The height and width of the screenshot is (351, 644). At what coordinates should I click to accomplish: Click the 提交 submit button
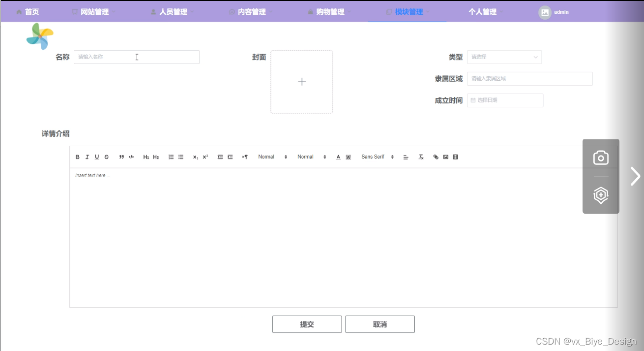(307, 324)
